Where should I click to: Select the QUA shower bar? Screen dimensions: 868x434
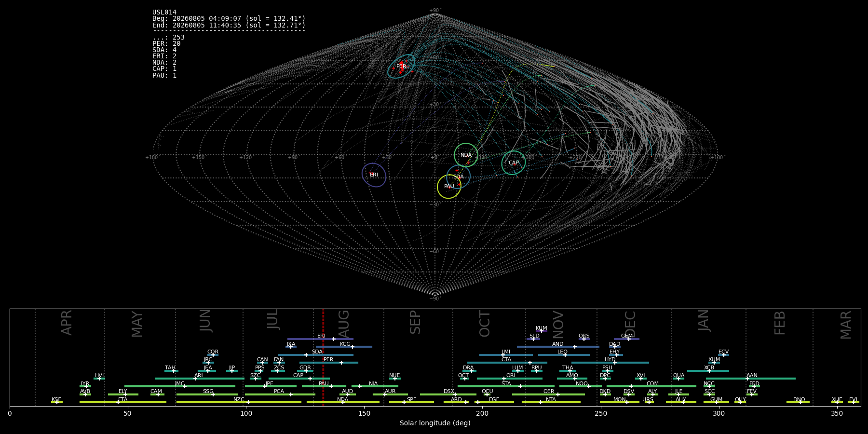(678, 379)
